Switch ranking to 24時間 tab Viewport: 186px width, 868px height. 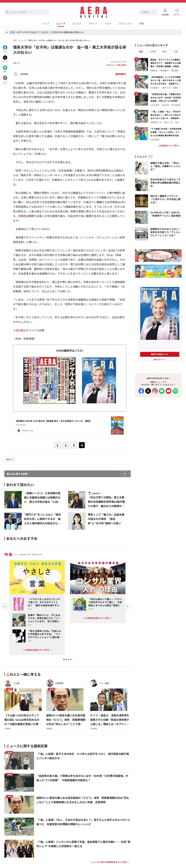[153, 52]
